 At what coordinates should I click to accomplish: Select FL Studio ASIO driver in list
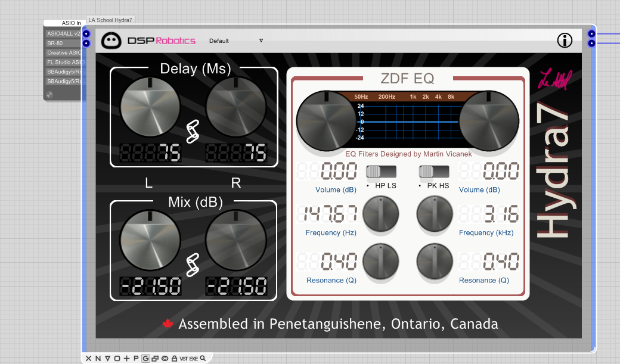tap(64, 62)
